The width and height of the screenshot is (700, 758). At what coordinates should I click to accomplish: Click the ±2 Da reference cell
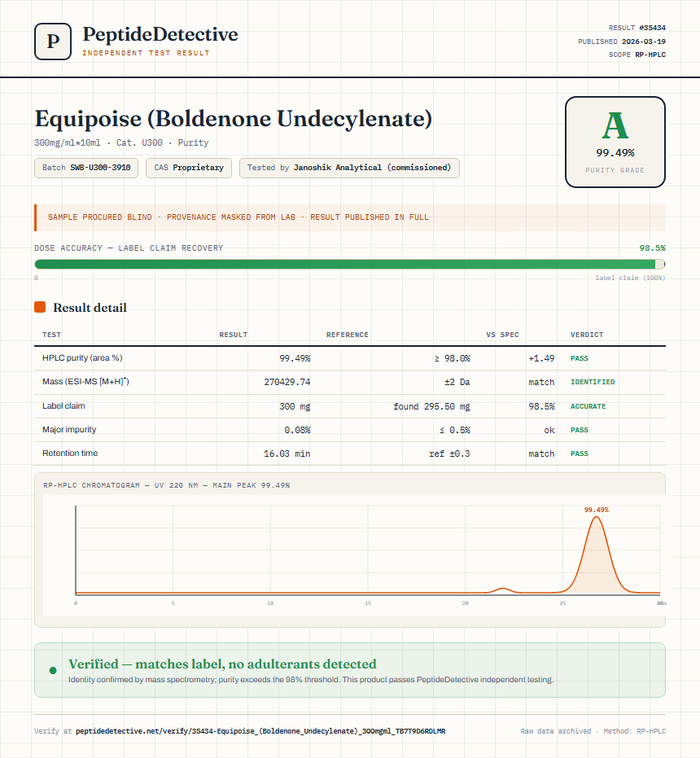coord(457,382)
